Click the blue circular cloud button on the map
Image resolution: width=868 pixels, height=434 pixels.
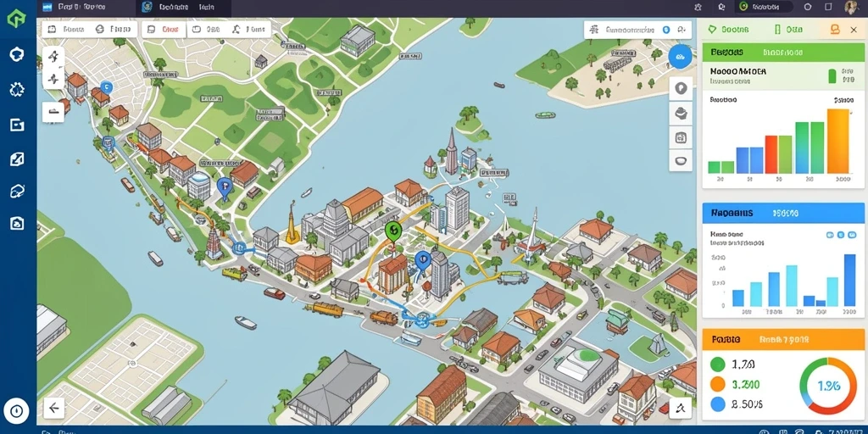(681, 56)
